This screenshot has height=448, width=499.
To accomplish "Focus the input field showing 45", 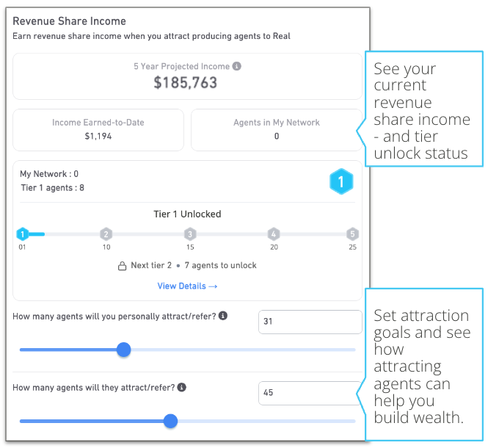I will 310,393.
